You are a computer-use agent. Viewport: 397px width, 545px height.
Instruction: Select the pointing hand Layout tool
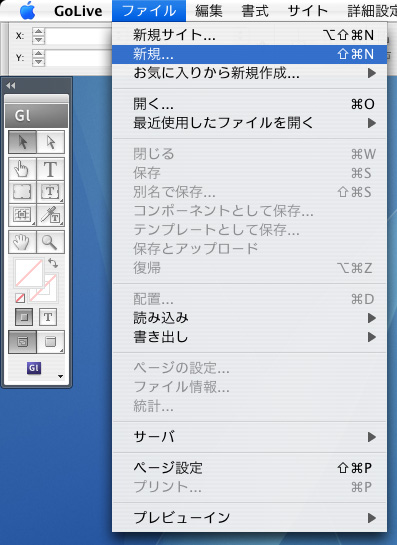pyautogui.click(x=23, y=169)
